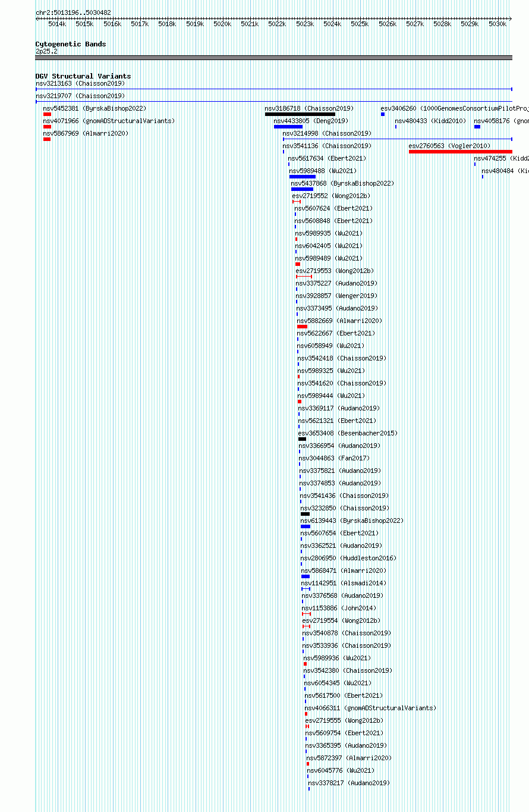Click the 5022k tick on the ruler
This screenshot has width=529, height=812.
[277, 24]
